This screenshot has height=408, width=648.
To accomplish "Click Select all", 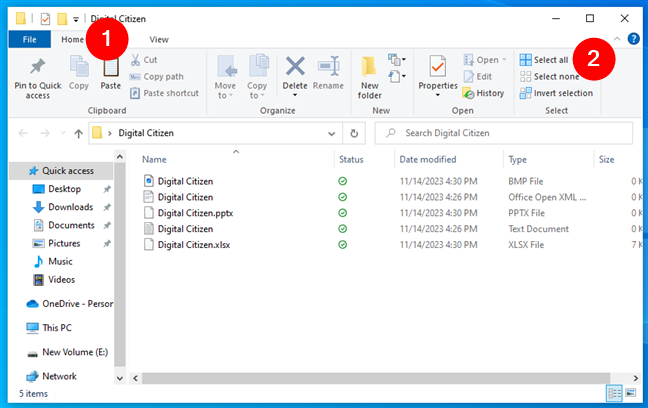I will (544, 60).
